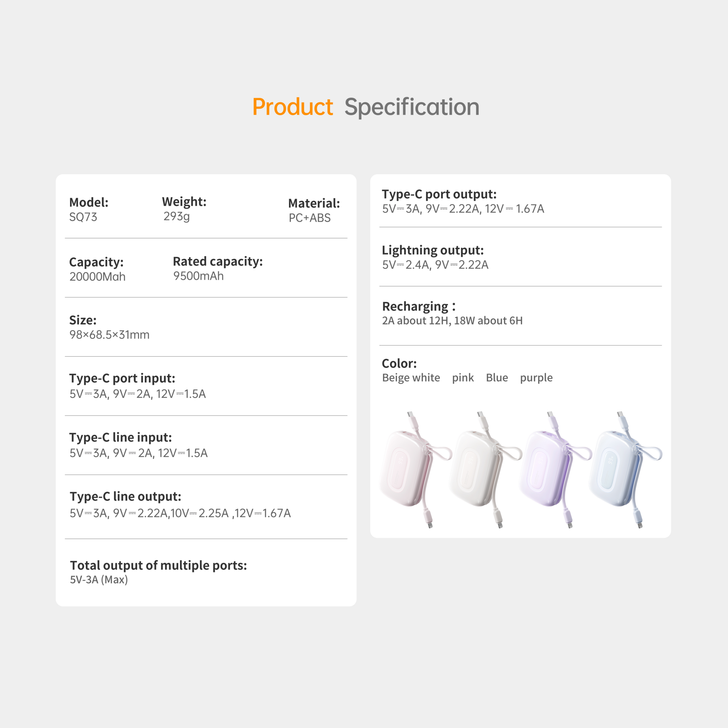This screenshot has height=728, width=728.
Task: Pick the "Blue" color label
Action: 497,378
